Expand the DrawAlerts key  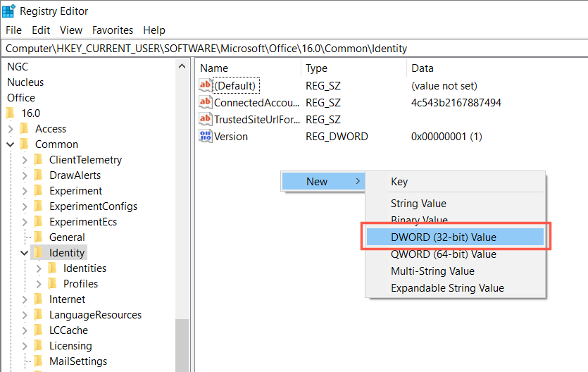click(x=25, y=175)
